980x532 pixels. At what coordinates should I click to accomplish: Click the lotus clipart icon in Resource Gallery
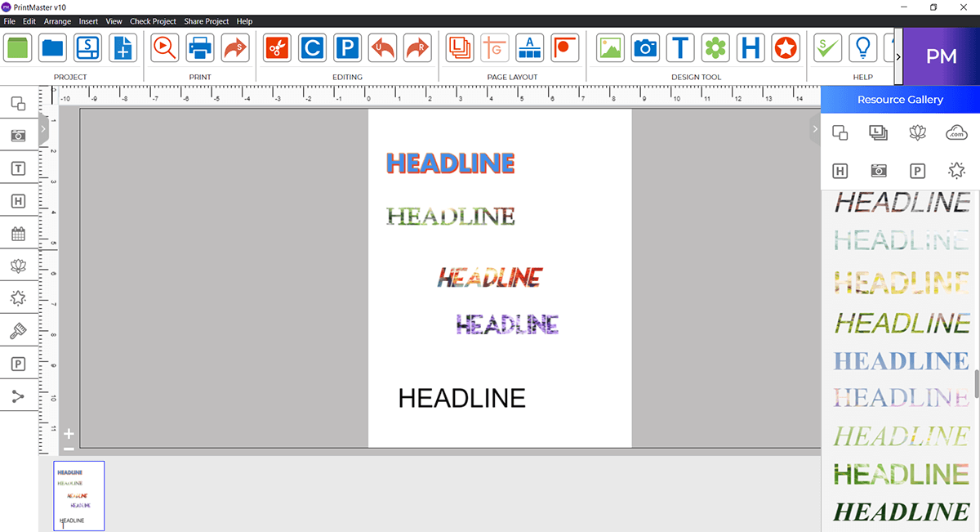tap(917, 132)
